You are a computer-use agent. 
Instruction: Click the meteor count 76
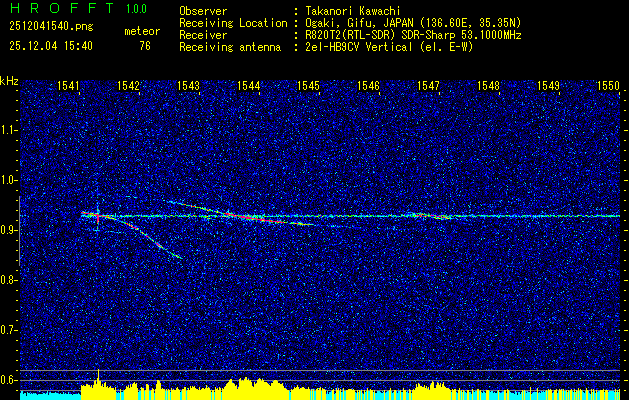click(145, 46)
